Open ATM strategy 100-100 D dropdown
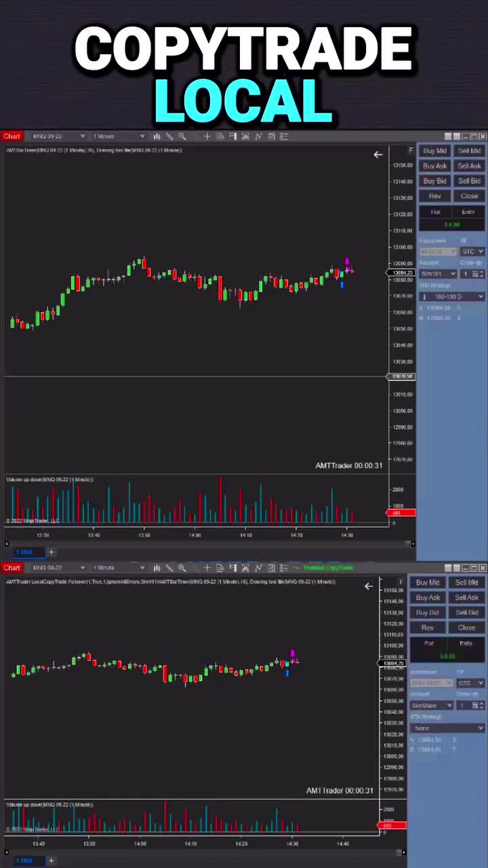The image size is (488, 868). click(451, 296)
